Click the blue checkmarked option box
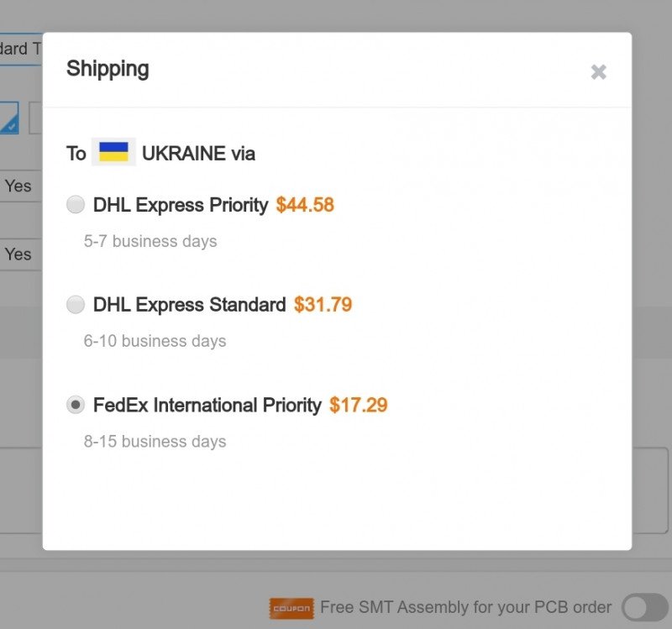 [x=9, y=118]
